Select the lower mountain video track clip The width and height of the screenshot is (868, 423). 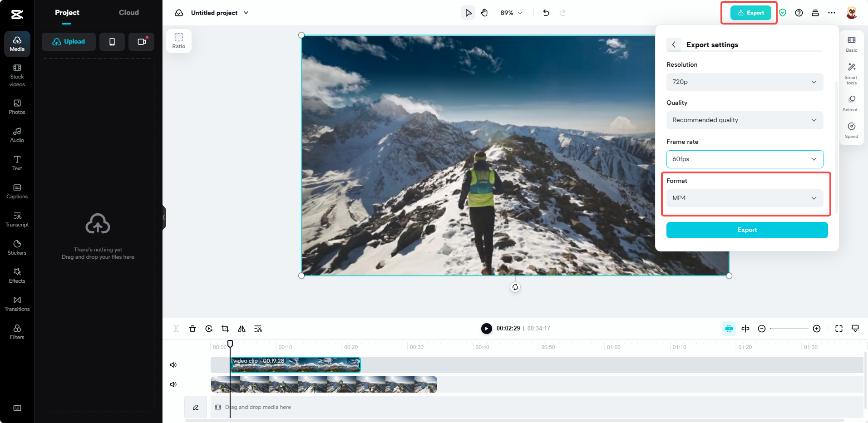(x=324, y=384)
